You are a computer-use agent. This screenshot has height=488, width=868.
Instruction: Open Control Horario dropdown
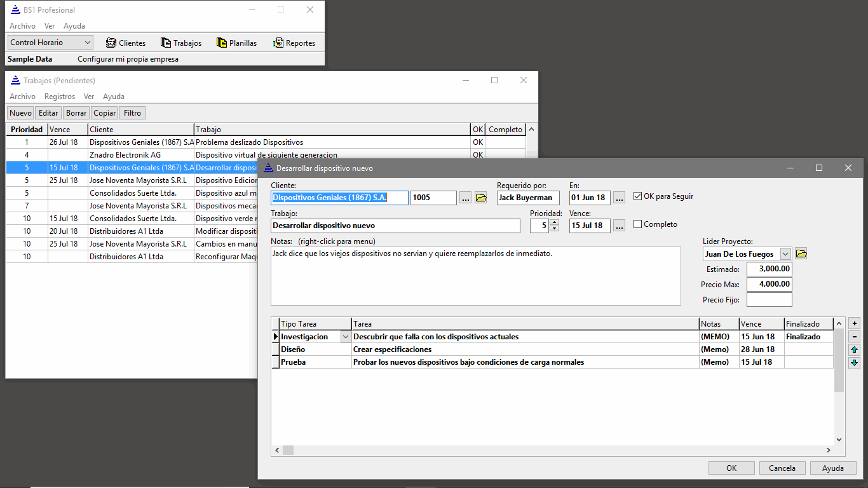coord(88,43)
